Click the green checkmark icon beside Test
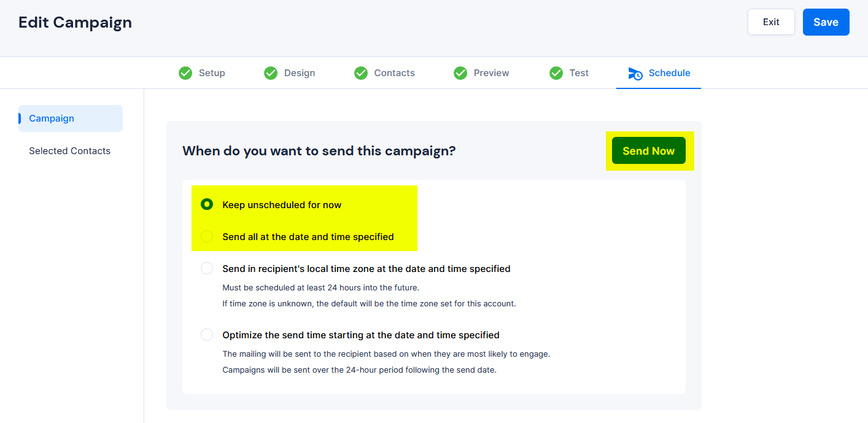 click(x=556, y=73)
